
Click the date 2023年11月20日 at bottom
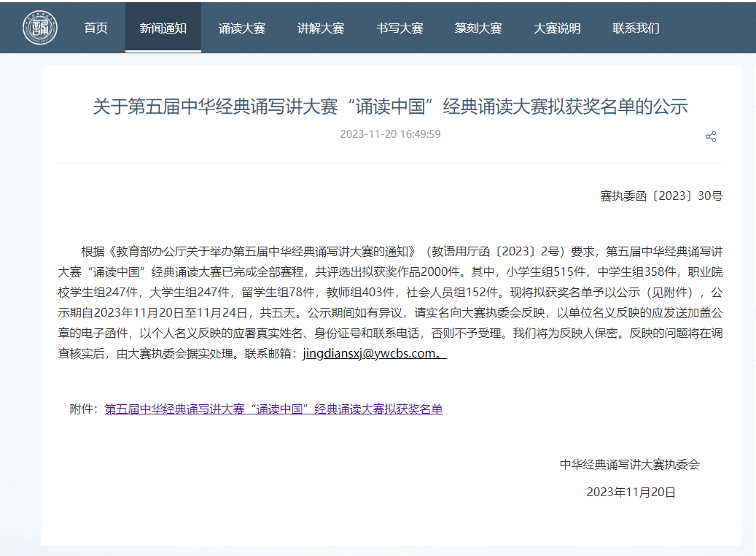(631, 493)
